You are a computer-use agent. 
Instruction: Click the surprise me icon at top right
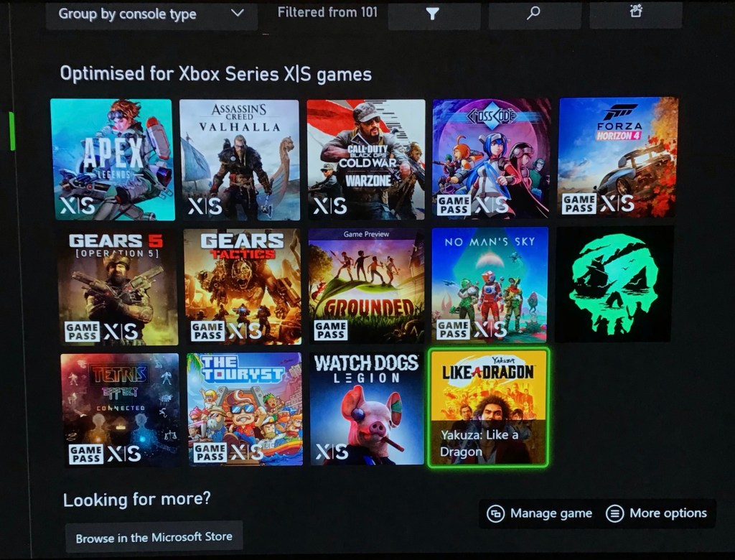(635, 12)
